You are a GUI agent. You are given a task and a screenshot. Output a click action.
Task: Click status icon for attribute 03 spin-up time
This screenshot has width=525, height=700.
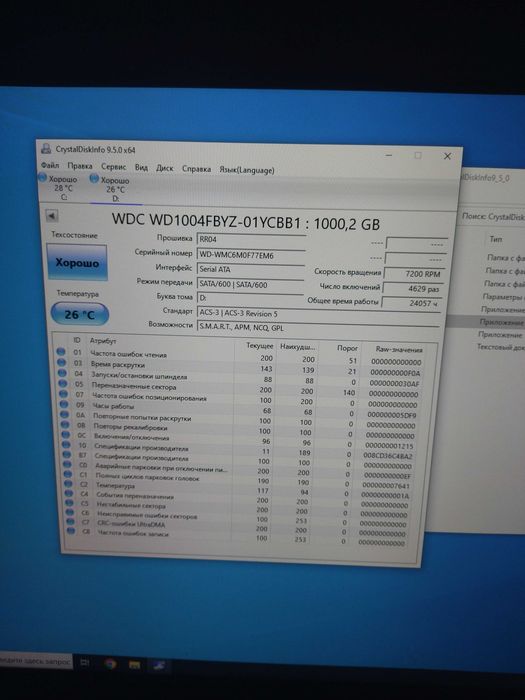(x=62, y=362)
